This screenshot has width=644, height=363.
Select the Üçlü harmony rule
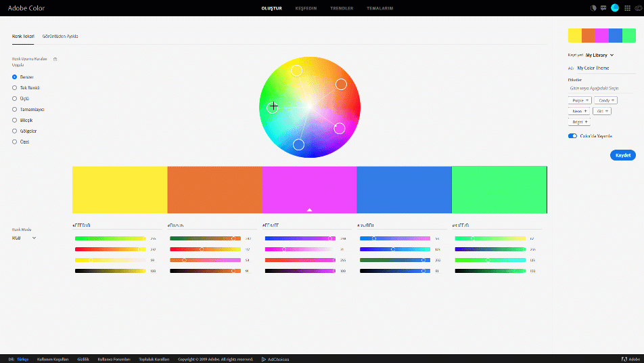click(x=15, y=99)
